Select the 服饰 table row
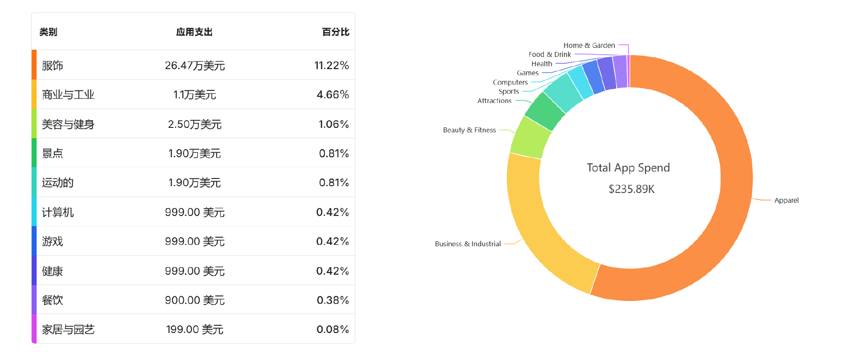This screenshot has height=361, width=868. [194, 65]
